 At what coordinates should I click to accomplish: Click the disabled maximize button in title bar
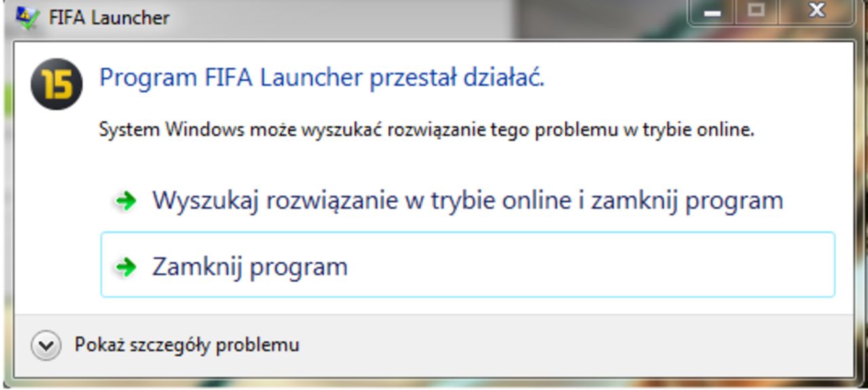758,12
